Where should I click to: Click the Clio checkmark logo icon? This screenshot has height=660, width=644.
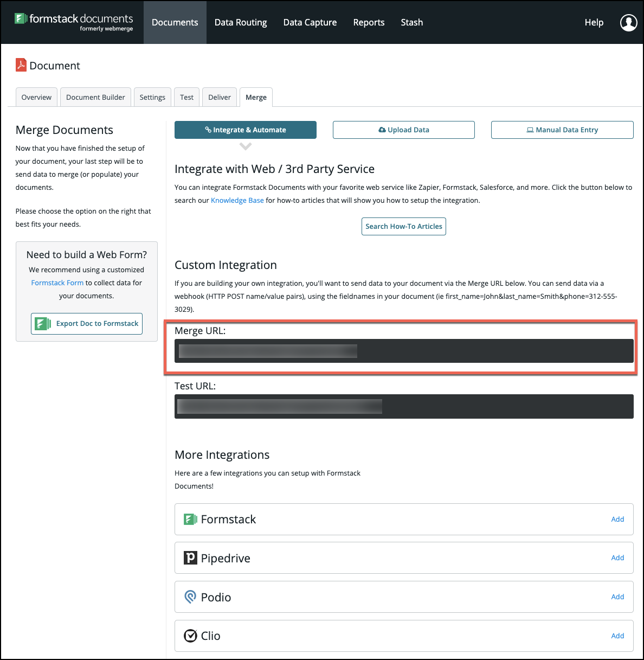tap(190, 636)
